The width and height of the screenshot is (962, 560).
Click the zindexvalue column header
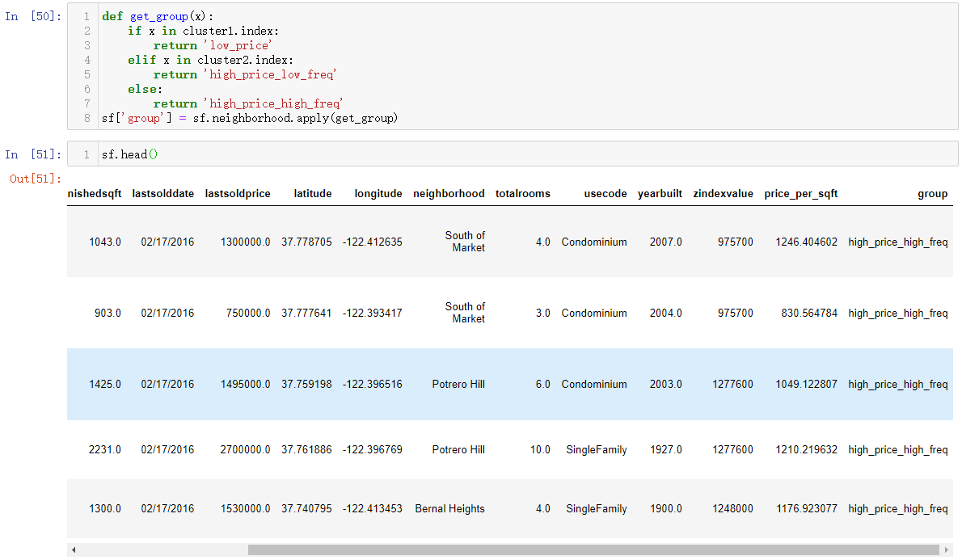point(723,194)
